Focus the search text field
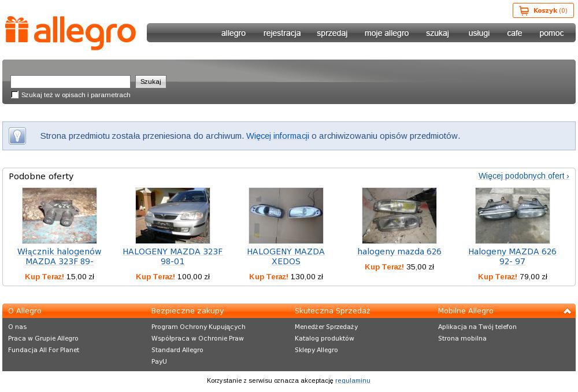The height and width of the screenshot is (392, 578). click(71, 82)
